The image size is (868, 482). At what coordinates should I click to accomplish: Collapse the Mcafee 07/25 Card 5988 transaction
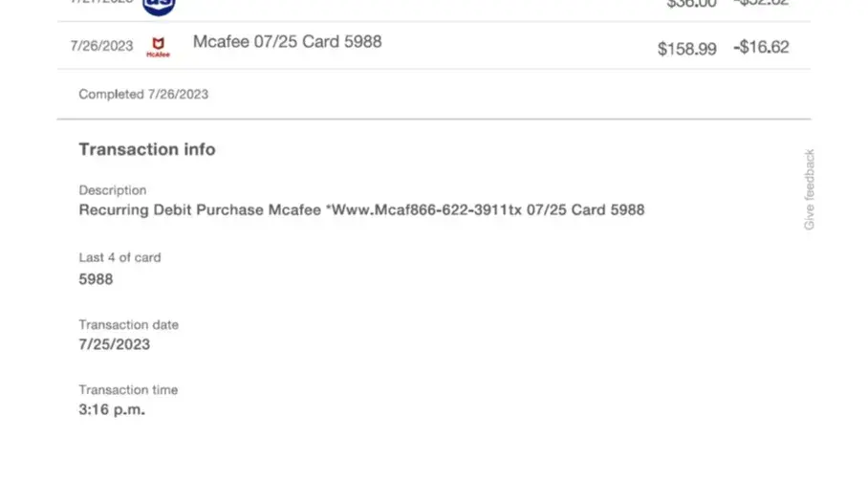click(287, 42)
